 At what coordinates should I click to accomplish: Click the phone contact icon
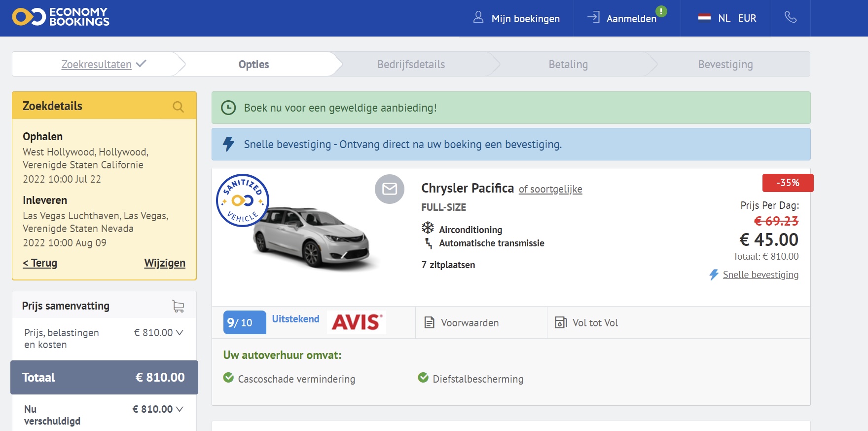pyautogui.click(x=790, y=17)
